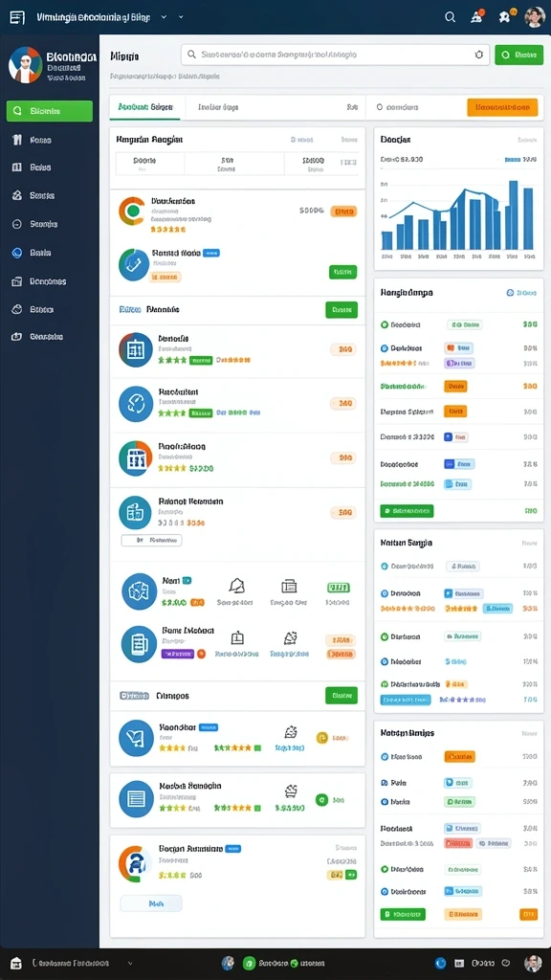
Task: Click the puzzle-piece extensions icon in top bar
Action: click(x=505, y=17)
